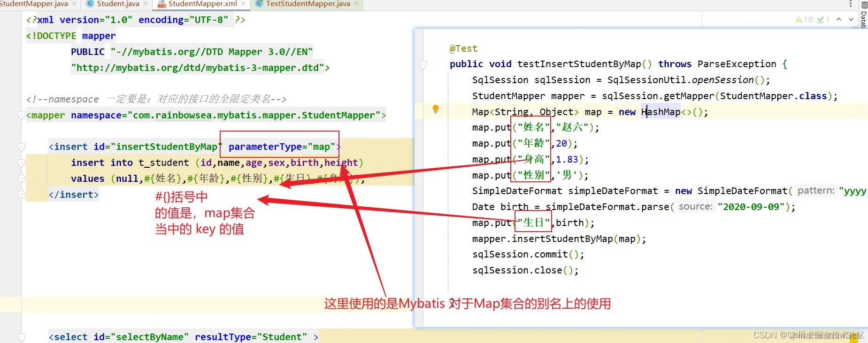Toggle fold marker beside the insert into t_student line
The image size is (868, 343).
(x=21, y=163)
